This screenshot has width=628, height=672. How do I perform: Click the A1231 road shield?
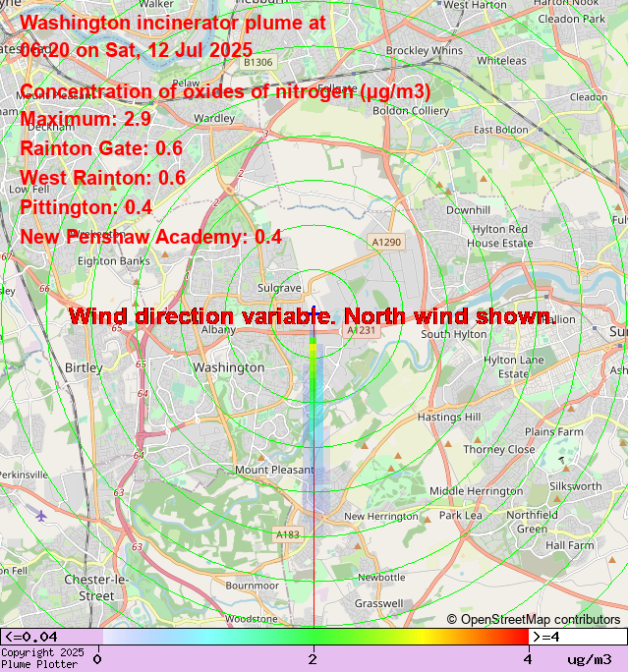click(x=361, y=330)
